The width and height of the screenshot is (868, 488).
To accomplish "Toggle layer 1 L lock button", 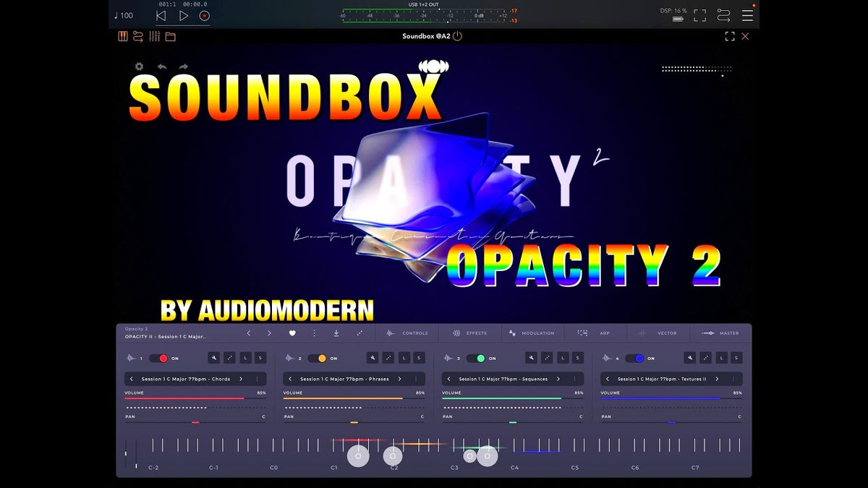I will 245,358.
